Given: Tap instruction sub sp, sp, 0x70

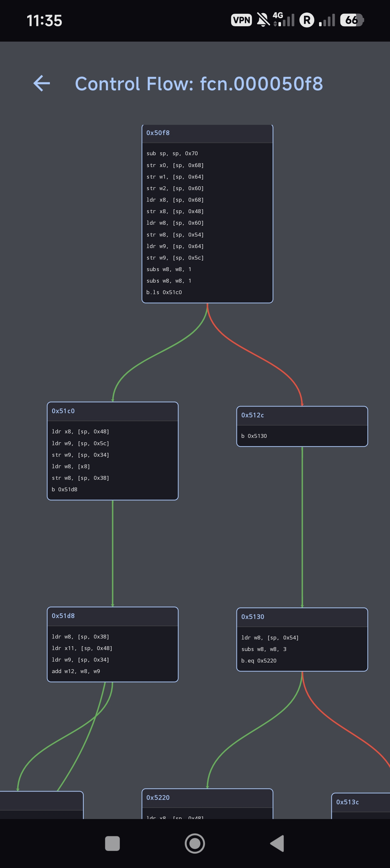Looking at the screenshot, I should click(172, 153).
